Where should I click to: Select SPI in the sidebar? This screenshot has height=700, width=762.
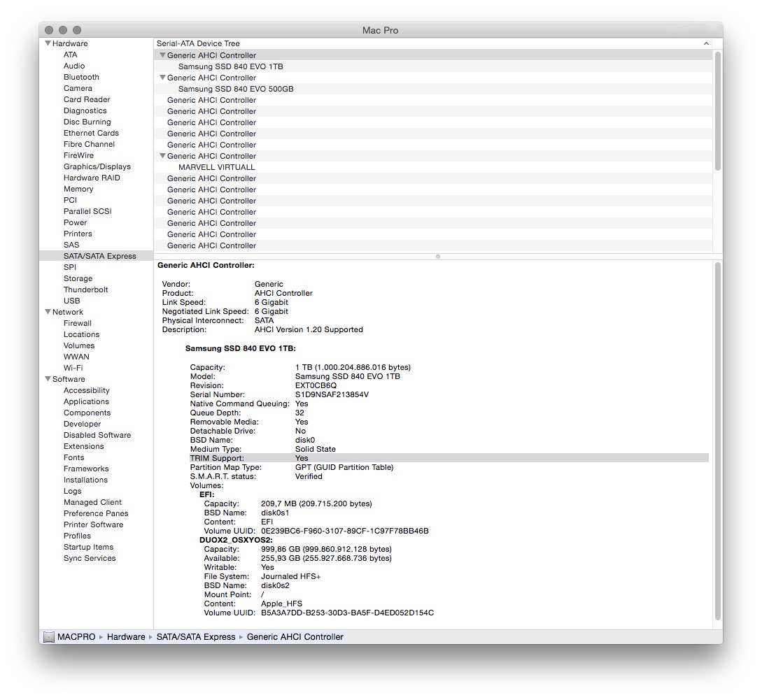click(69, 267)
